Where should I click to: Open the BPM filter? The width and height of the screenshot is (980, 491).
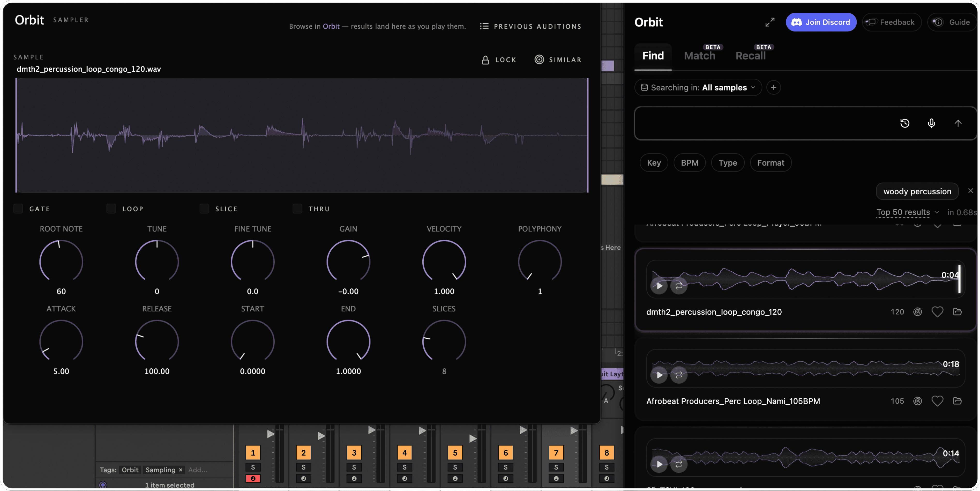[689, 163]
